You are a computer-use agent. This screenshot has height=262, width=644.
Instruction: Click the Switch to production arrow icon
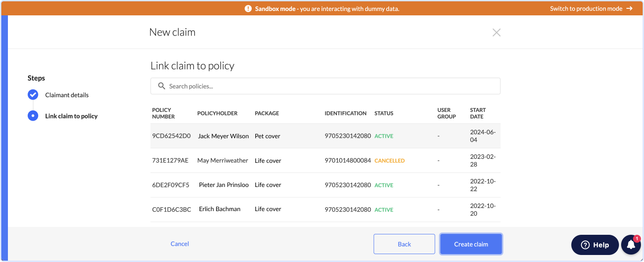[630, 8]
